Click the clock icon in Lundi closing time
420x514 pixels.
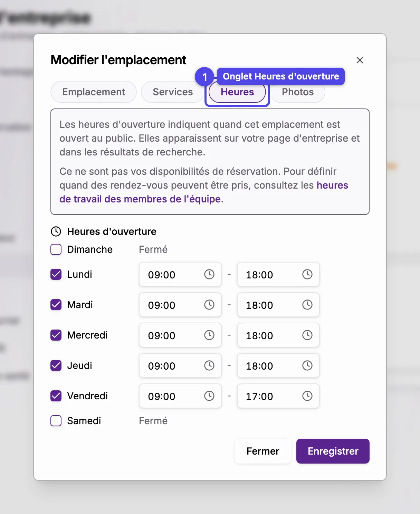coord(307,274)
